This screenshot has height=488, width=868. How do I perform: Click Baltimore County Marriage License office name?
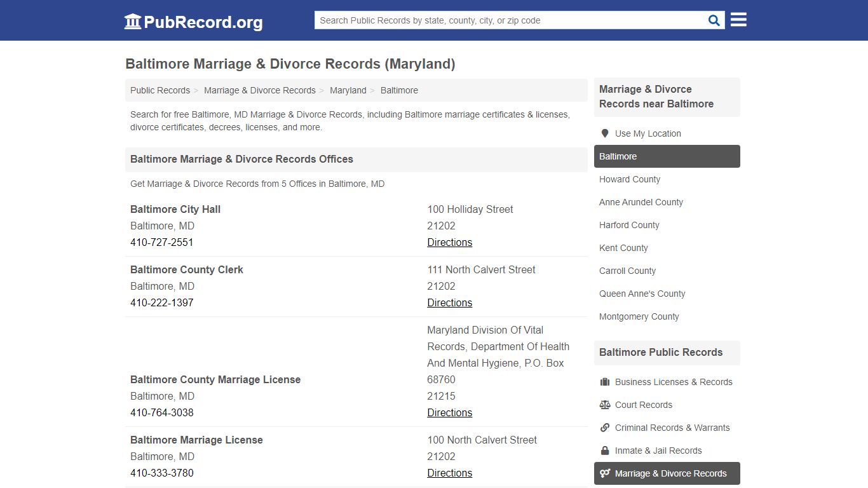point(215,379)
